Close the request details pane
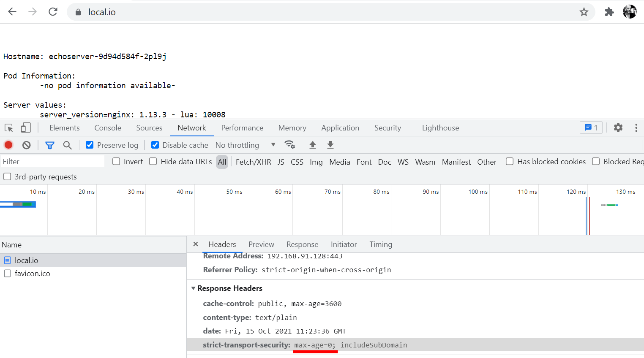Viewport: 644px width, 358px height. 196,244
